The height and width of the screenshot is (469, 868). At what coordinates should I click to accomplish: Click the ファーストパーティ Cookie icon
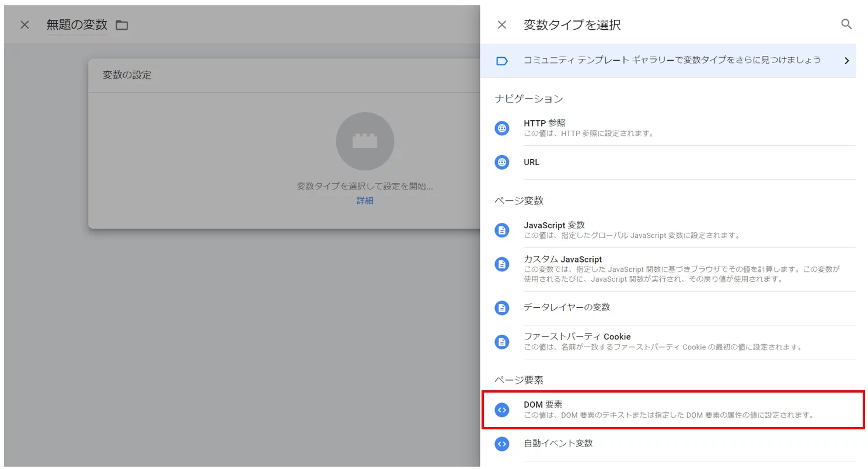point(502,342)
